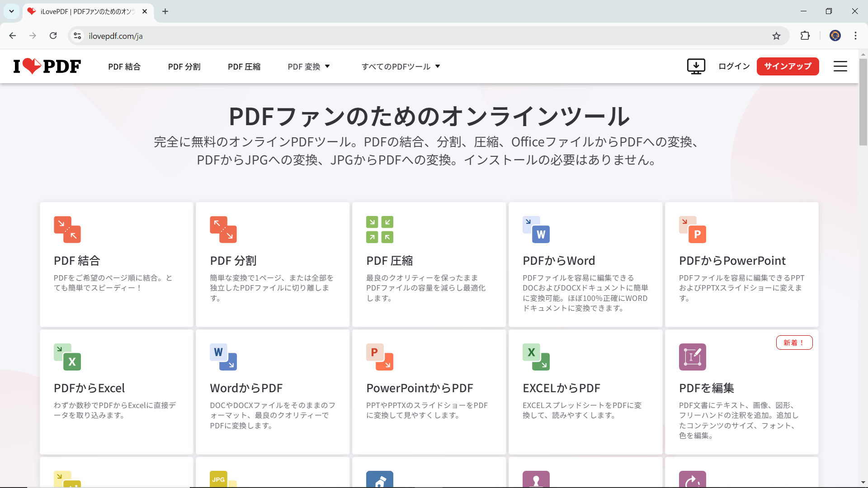Click the EXCELからPDF card description text

(582, 410)
